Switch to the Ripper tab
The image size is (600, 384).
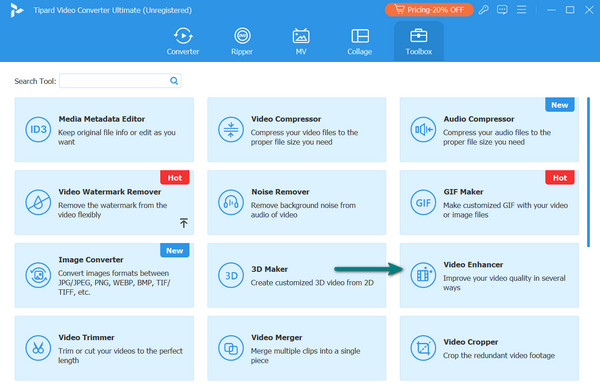[x=242, y=41]
